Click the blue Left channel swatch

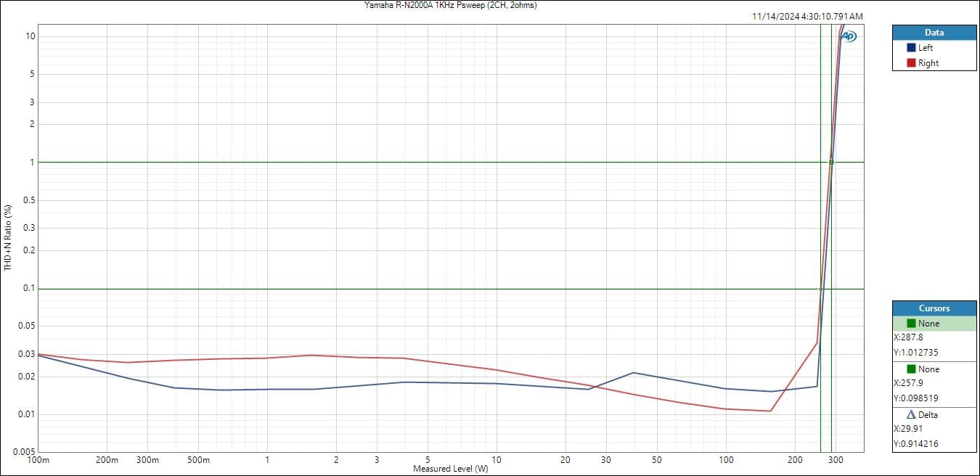point(911,48)
